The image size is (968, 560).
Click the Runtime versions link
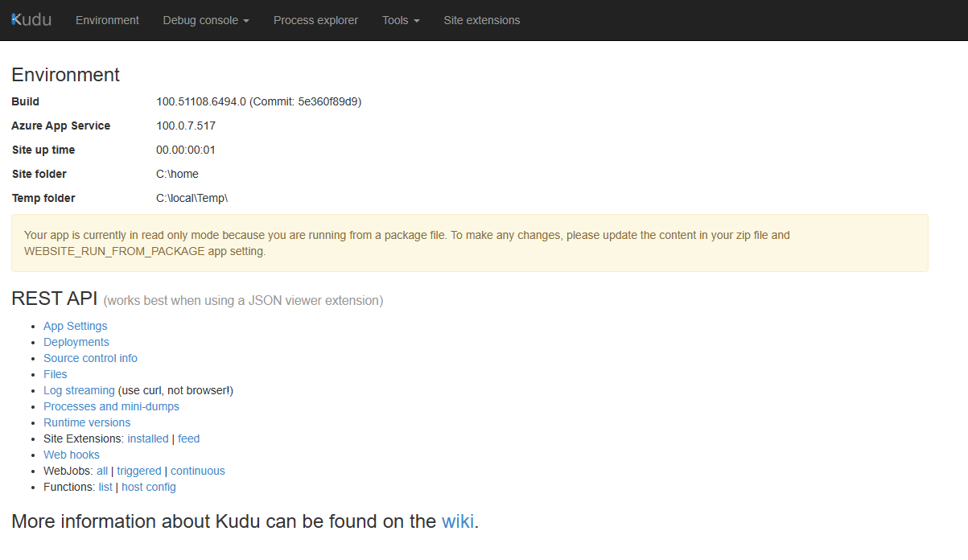point(87,422)
